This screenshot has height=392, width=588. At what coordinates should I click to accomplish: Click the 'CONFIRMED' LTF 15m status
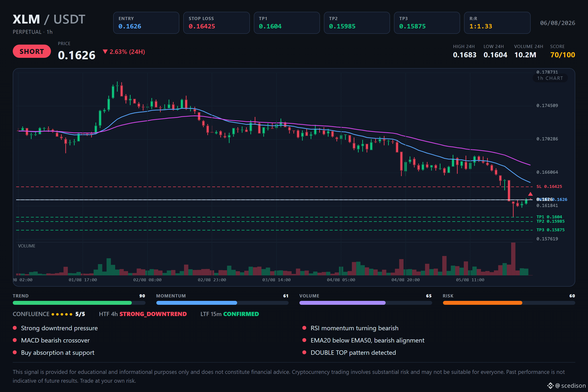pyautogui.click(x=241, y=314)
